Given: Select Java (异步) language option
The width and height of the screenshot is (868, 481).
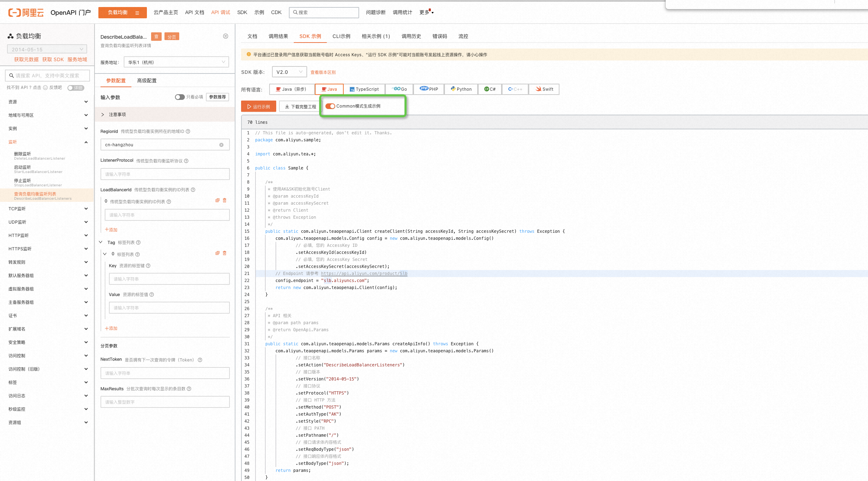Looking at the screenshot, I should [292, 89].
